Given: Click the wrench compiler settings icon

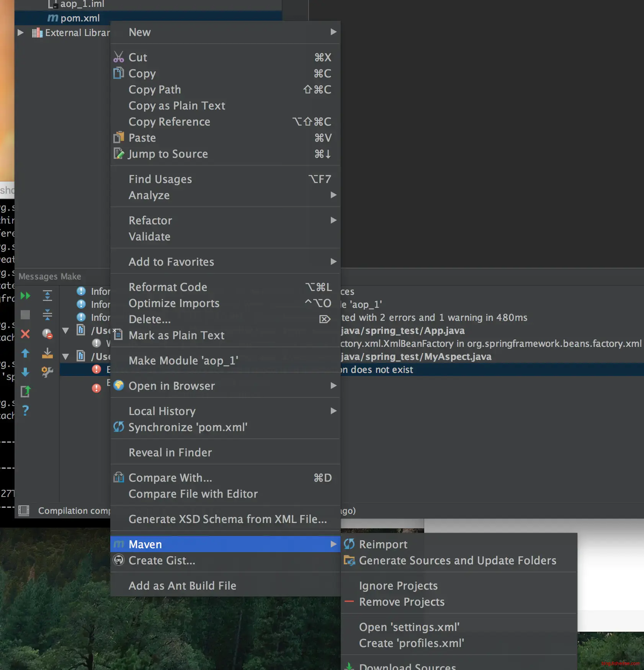Looking at the screenshot, I should tap(47, 372).
